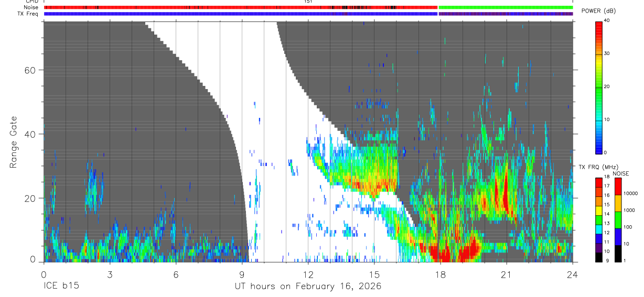Click the 24 tick on UT hours axis

(573, 274)
